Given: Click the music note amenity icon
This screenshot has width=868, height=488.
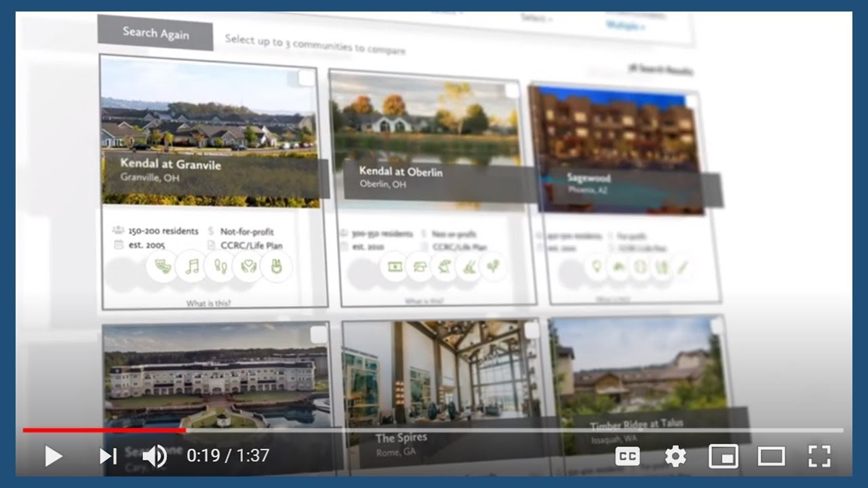Looking at the screenshot, I should [x=191, y=266].
